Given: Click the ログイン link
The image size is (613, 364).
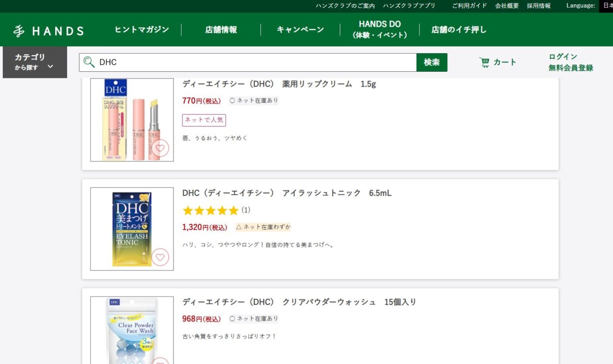Looking at the screenshot, I should click(x=563, y=56).
